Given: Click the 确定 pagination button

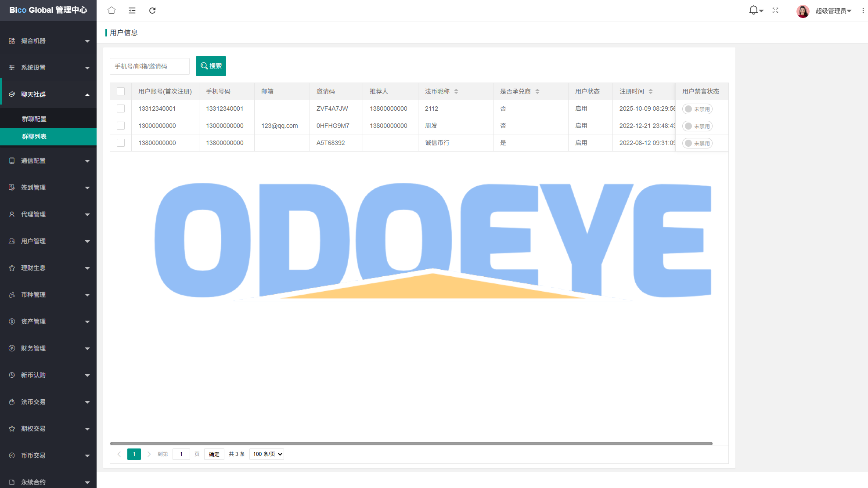Looking at the screenshot, I should click(x=214, y=454).
